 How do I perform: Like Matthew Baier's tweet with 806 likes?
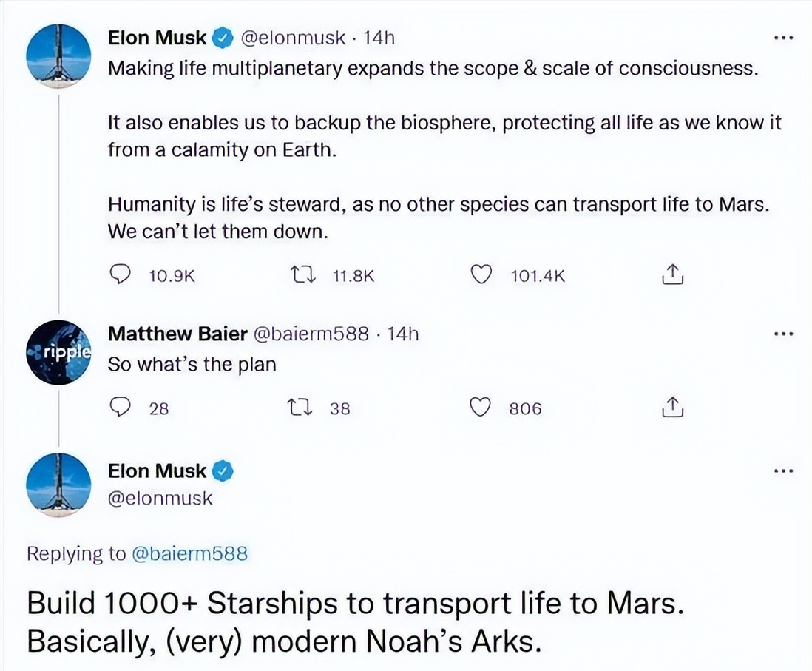click(480, 408)
